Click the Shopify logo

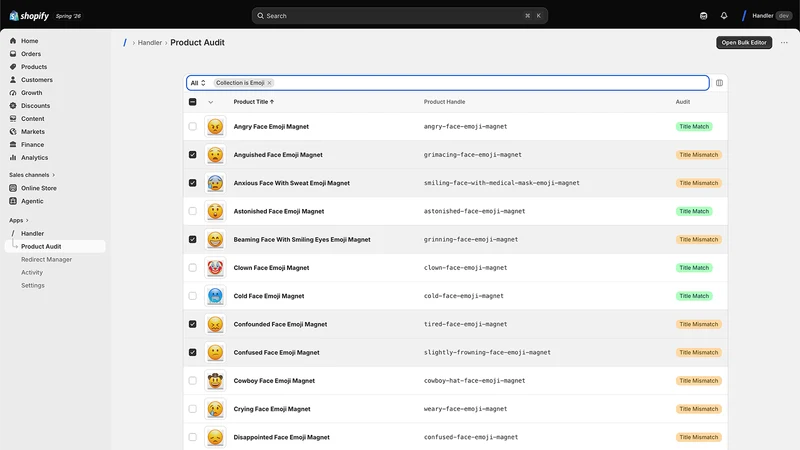click(x=29, y=16)
